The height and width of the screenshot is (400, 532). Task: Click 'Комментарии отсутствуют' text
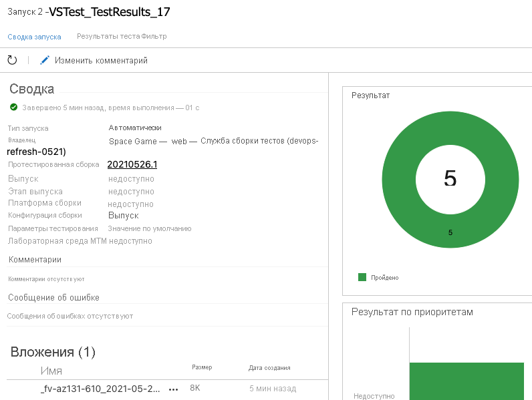[47, 279]
